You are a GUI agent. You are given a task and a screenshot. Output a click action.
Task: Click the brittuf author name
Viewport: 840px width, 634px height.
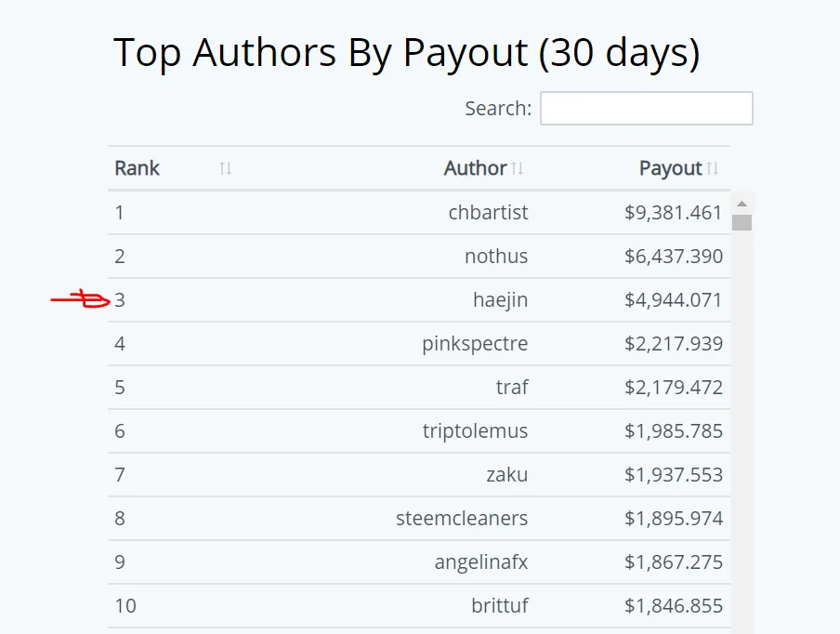pos(500,606)
